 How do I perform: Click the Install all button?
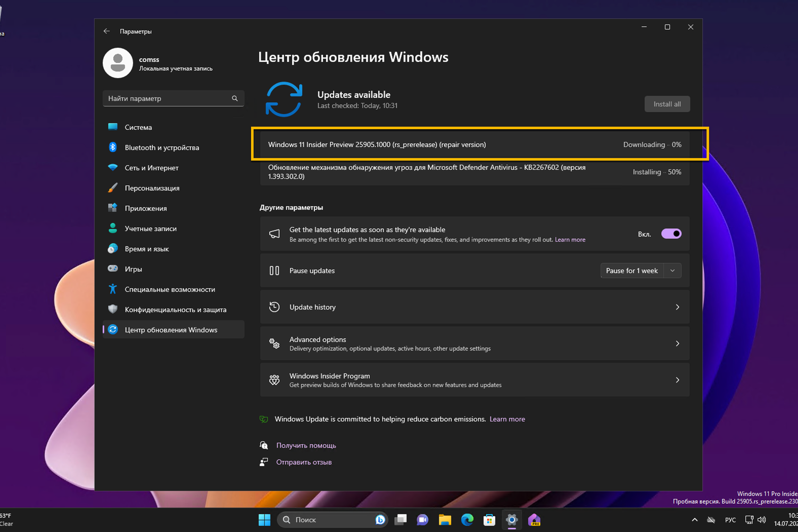667,104
